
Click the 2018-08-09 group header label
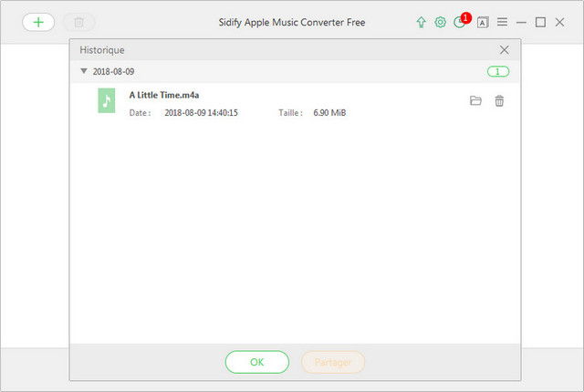point(113,71)
